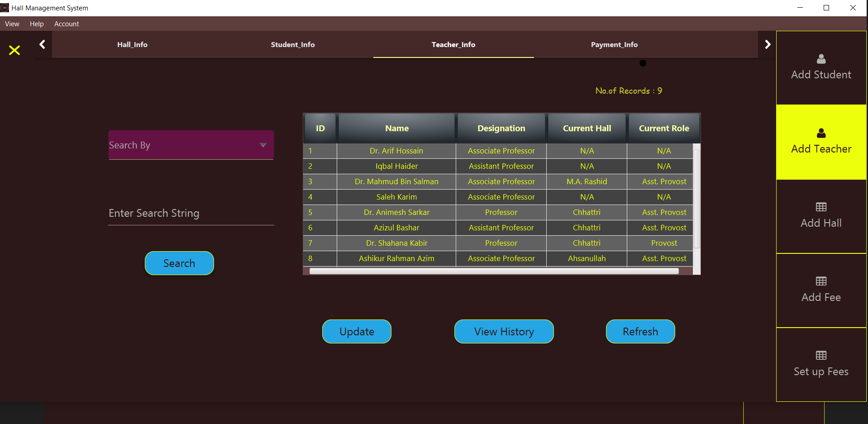Sort by the Current Hall column header
Image resolution: width=868 pixels, height=424 pixels.
pyautogui.click(x=587, y=128)
